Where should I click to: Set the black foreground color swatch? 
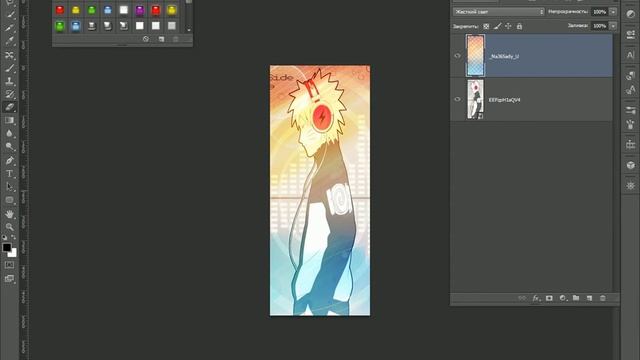[x=7, y=247]
